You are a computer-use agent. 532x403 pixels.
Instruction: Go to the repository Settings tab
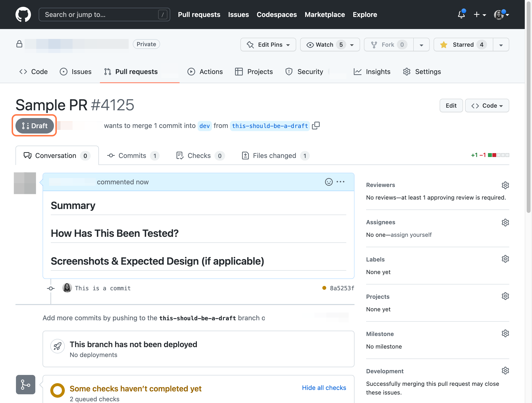[x=422, y=72]
